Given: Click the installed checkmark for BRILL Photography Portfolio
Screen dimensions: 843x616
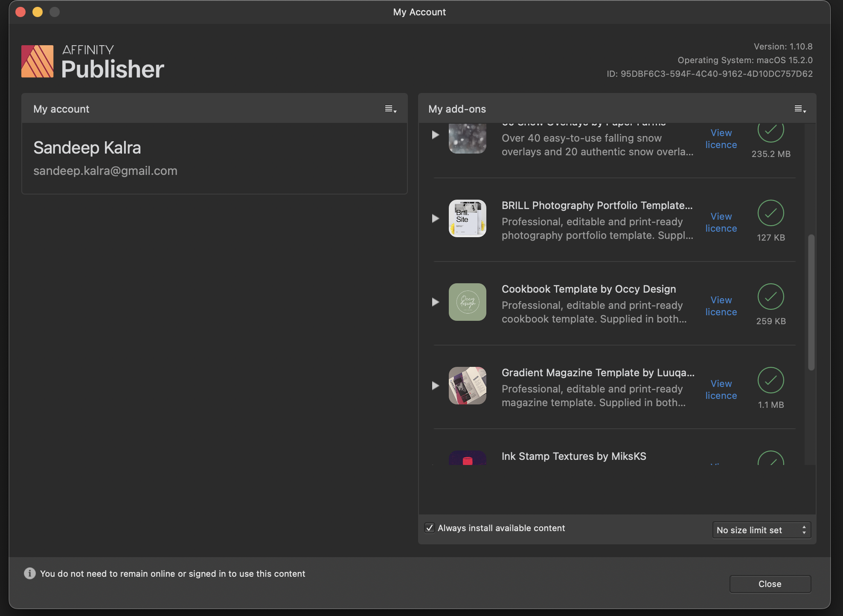Looking at the screenshot, I should pyautogui.click(x=770, y=213).
